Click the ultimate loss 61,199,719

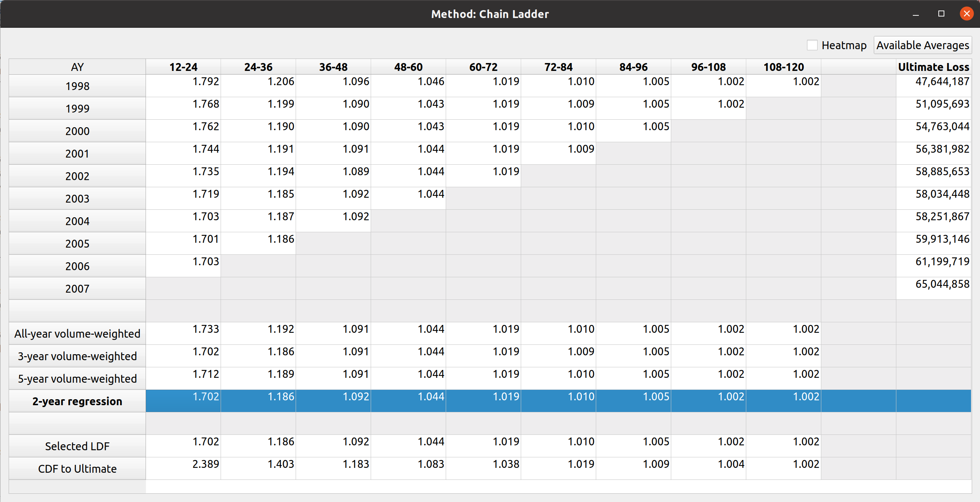tap(933, 266)
